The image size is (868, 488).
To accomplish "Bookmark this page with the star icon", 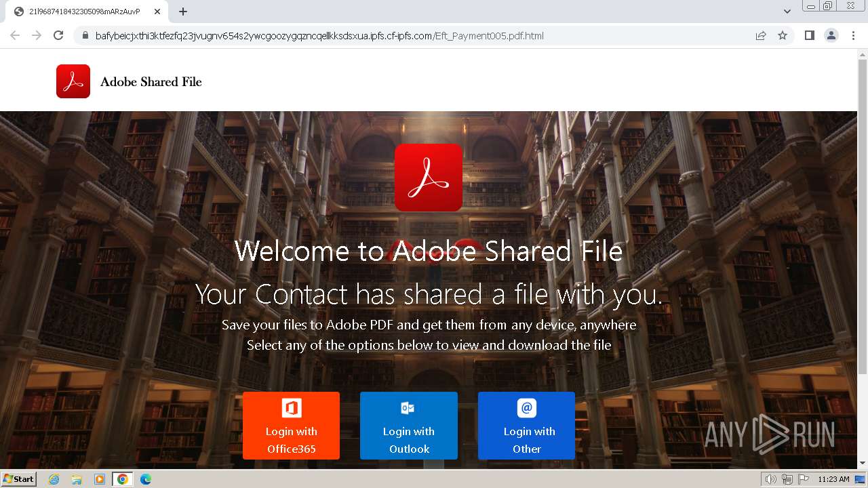I will pos(783,36).
